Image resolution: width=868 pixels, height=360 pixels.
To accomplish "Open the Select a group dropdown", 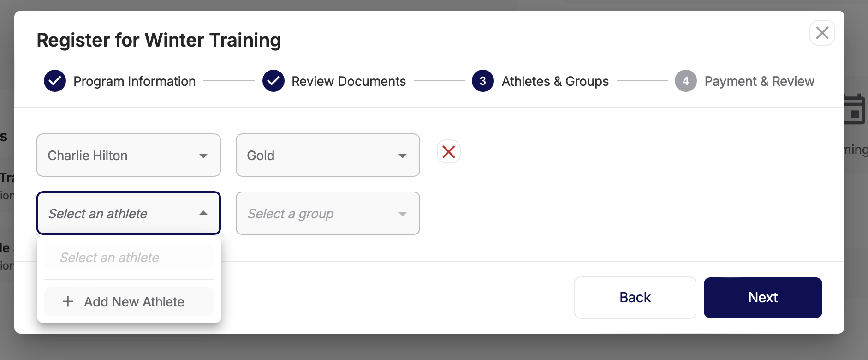I will tap(328, 213).
